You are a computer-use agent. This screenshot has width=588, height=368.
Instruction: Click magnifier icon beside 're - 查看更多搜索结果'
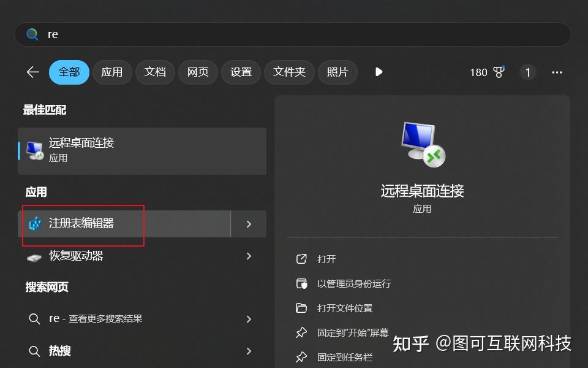(34, 319)
